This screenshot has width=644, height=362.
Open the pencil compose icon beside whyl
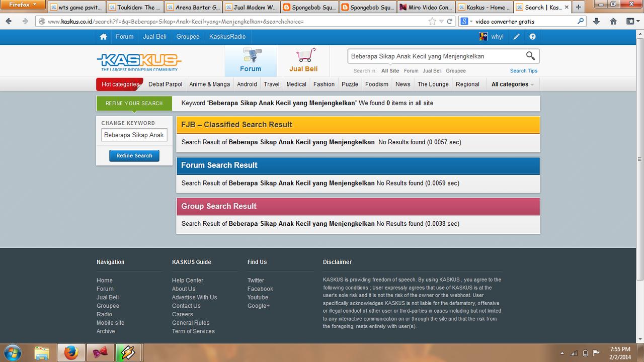517,37
